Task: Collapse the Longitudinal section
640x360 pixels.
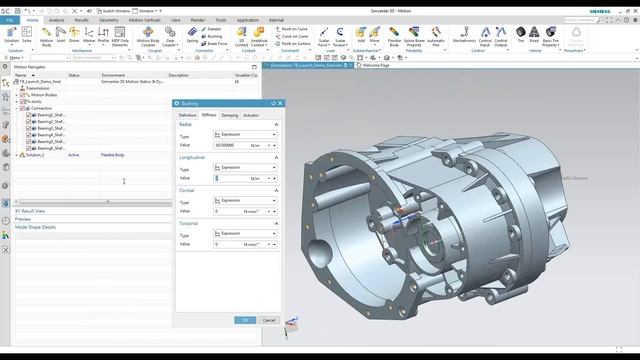Action: click(x=276, y=158)
